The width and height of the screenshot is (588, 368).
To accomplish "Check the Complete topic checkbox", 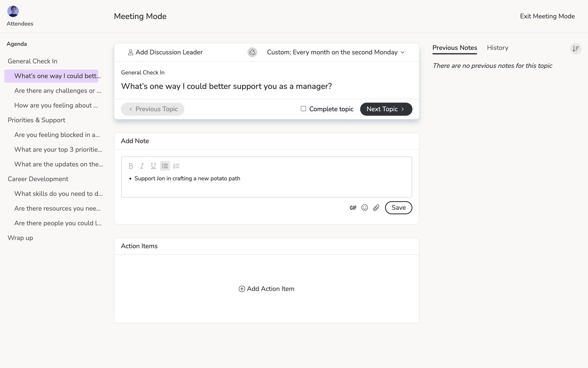I will 303,109.
